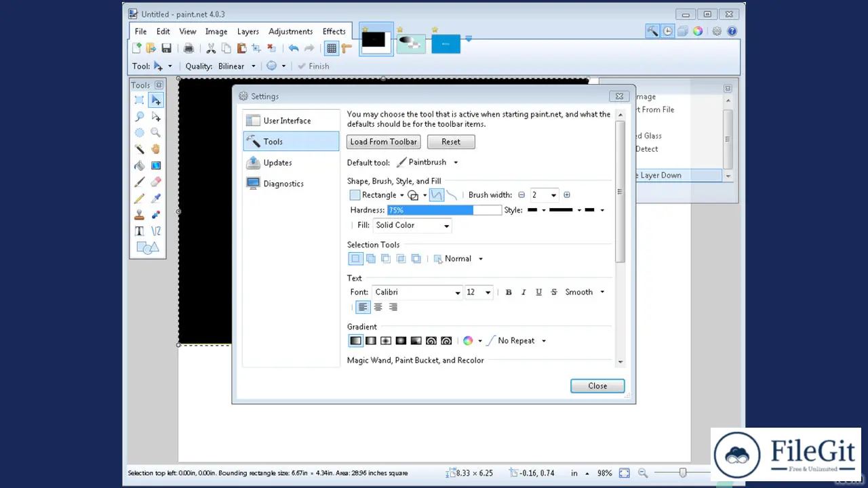The height and width of the screenshot is (488, 868).
Task: Click the Close button in Settings
Action: [597, 386]
